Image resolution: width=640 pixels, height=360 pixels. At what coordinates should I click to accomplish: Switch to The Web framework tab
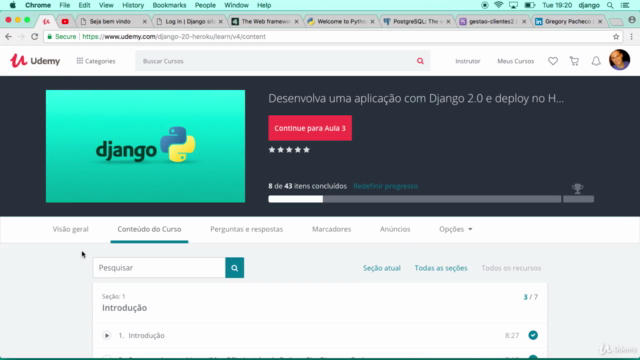[266, 21]
